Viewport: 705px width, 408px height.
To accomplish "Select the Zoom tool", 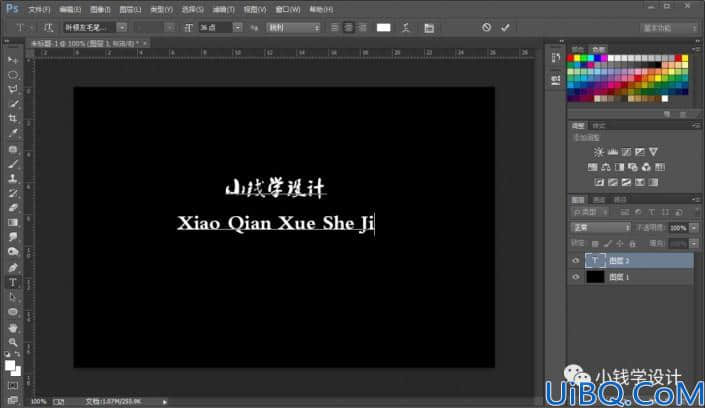I will tap(13, 342).
